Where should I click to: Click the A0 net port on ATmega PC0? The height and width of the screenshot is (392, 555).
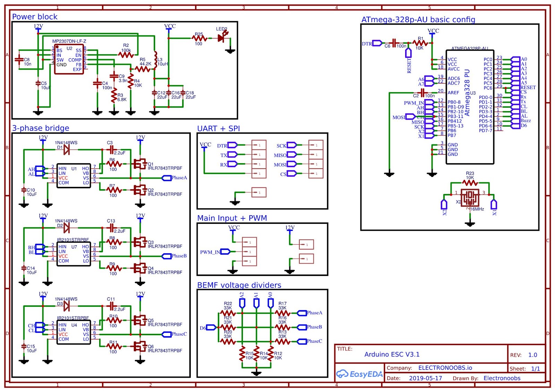pyautogui.click(x=515, y=59)
